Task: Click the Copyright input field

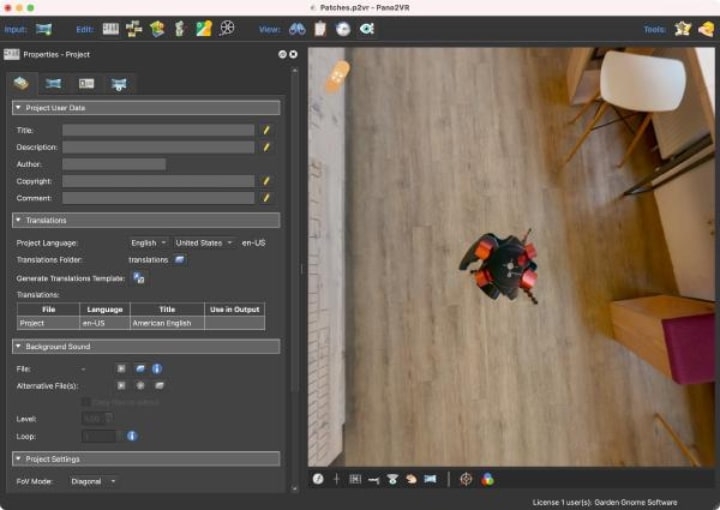Action: (158, 181)
